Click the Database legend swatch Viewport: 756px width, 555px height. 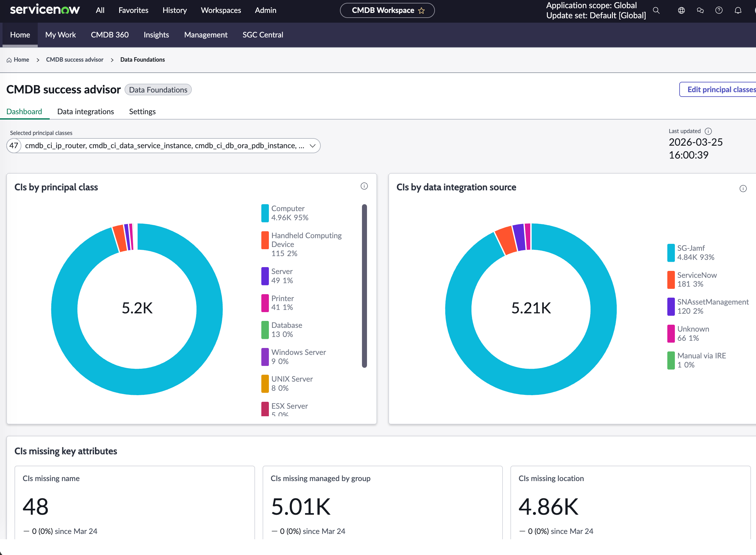[265, 330]
